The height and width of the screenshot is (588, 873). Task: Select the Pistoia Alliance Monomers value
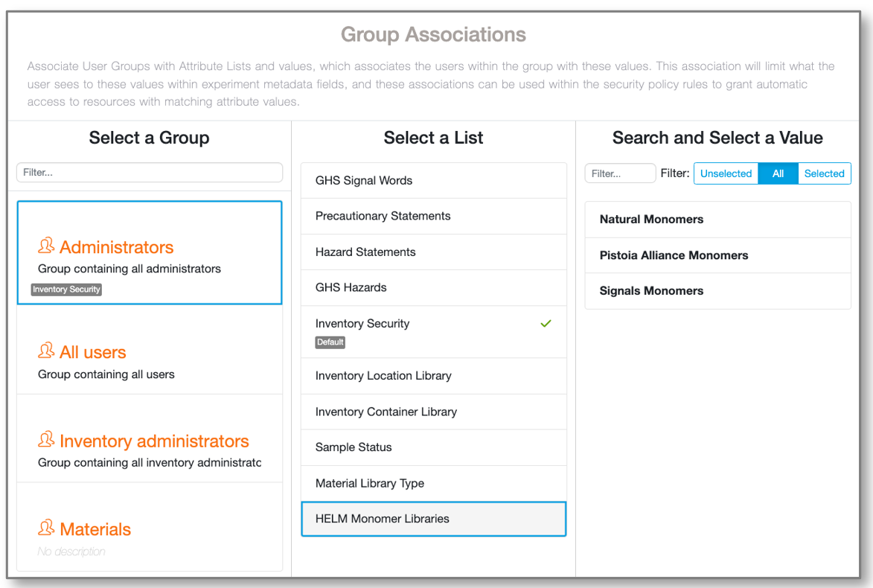pyautogui.click(x=717, y=255)
